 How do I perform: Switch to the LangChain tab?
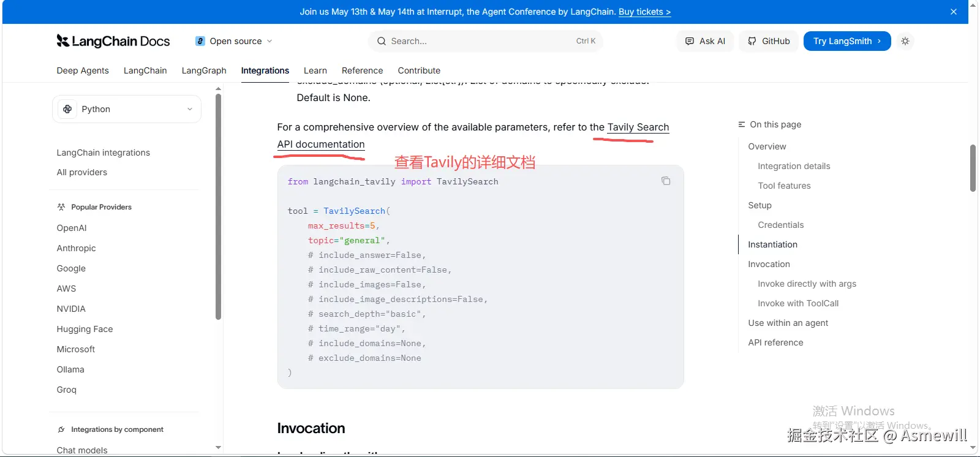[x=145, y=70]
